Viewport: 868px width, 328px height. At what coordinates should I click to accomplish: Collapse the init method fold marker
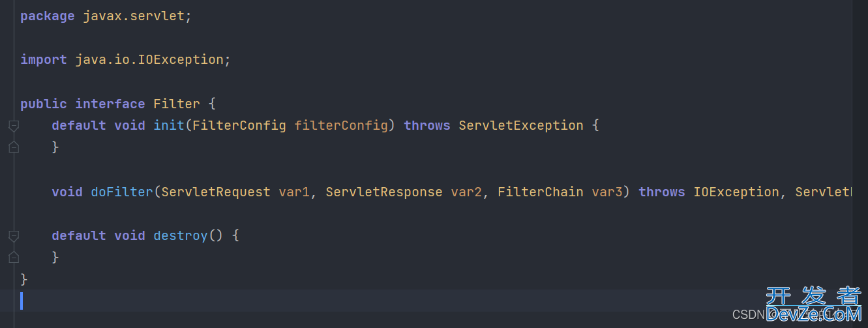tap(13, 126)
